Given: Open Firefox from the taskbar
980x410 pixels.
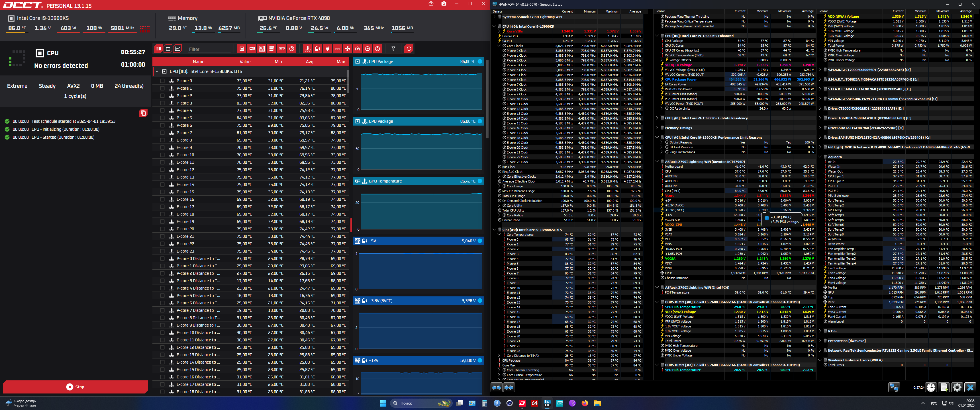Looking at the screenshot, I should click(x=585, y=403).
